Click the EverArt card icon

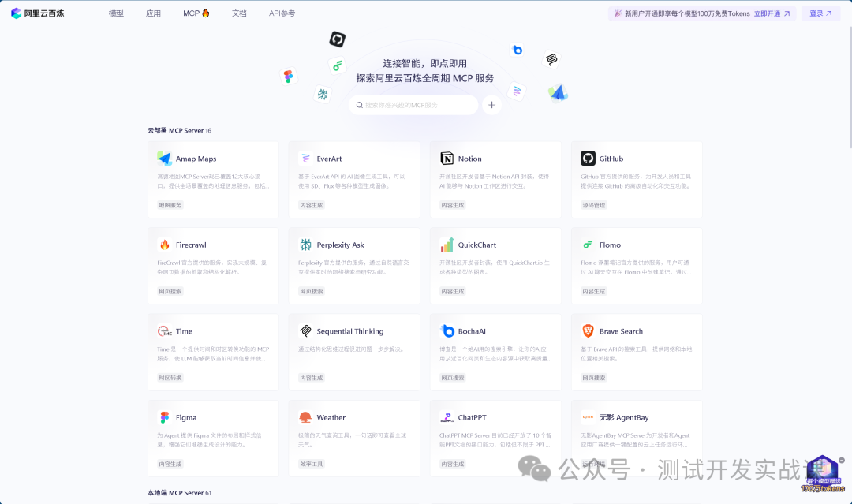click(x=305, y=158)
